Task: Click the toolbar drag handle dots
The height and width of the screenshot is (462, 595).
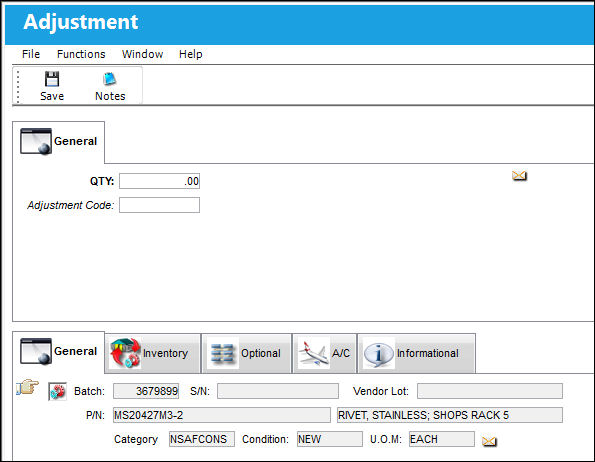Action: click(18, 86)
